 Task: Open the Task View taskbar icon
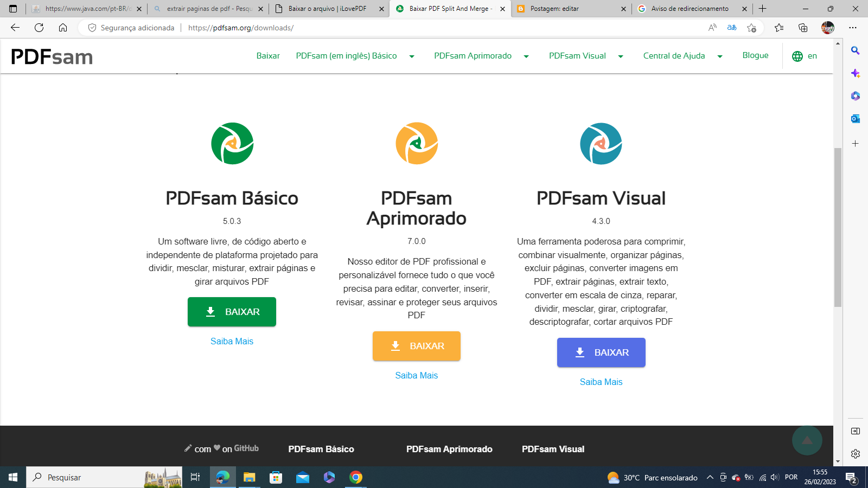coord(195,477)
